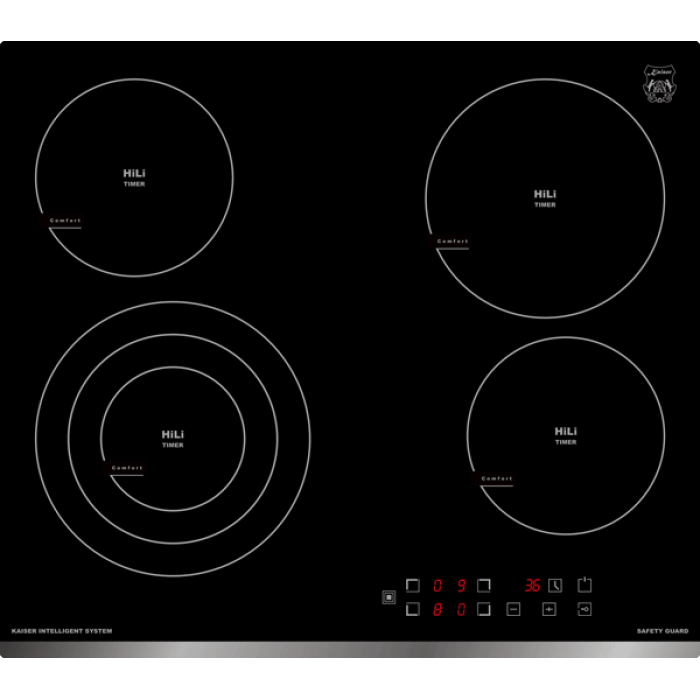Tap the red timer display showing 36

point(532,586)
